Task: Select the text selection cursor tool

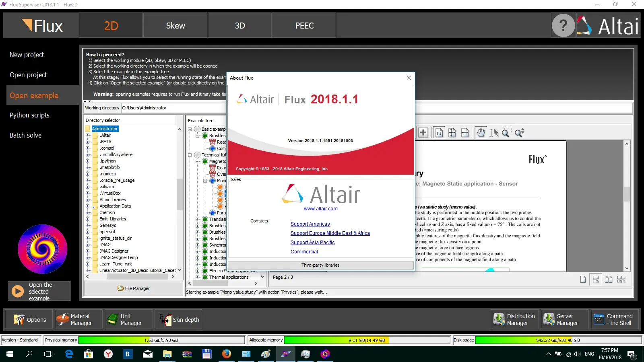Action: pos(493,133)
